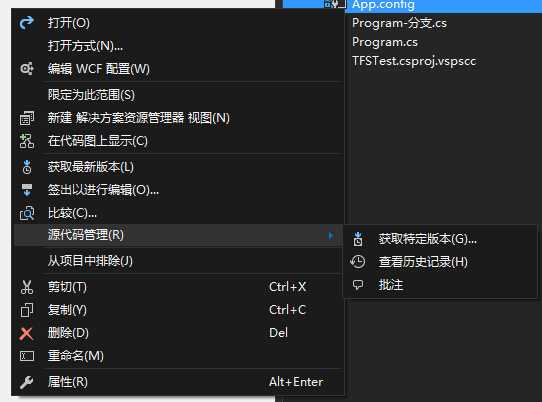Click 复制(Y) menu entry
This screenshot has height=402, width=542.
(178, 310)
